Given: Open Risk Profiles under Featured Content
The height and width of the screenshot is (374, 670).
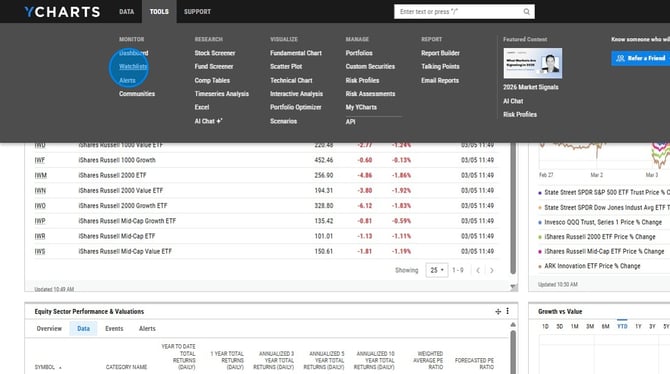Looking at the screenshot, I should 520,115.
